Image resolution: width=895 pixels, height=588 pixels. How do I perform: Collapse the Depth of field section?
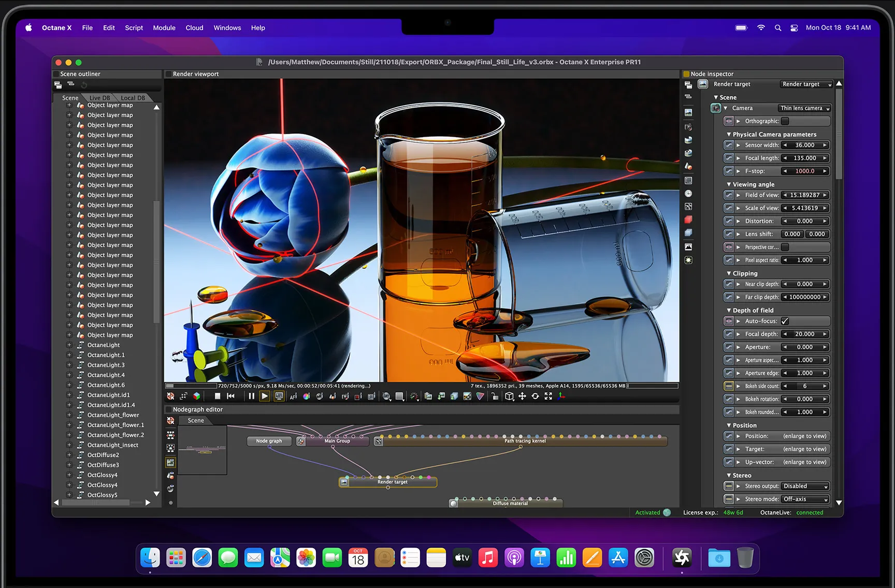[x=729, y=310]
